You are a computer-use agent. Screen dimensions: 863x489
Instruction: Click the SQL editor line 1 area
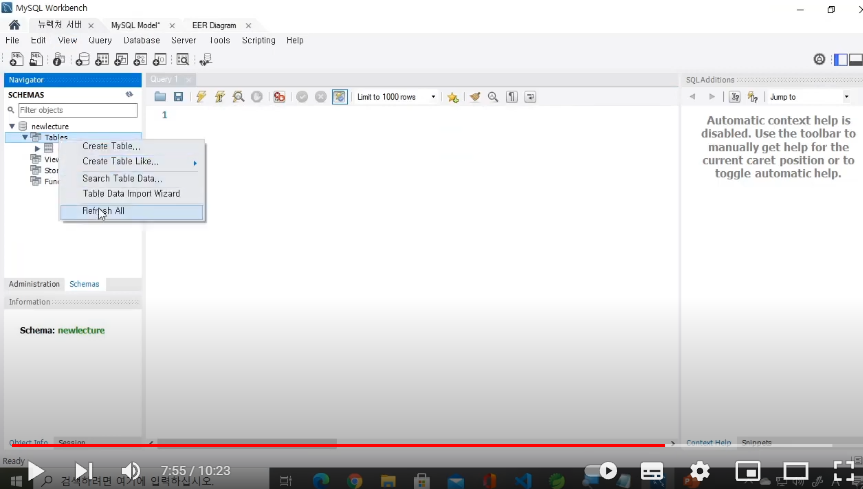click(413, 115)
